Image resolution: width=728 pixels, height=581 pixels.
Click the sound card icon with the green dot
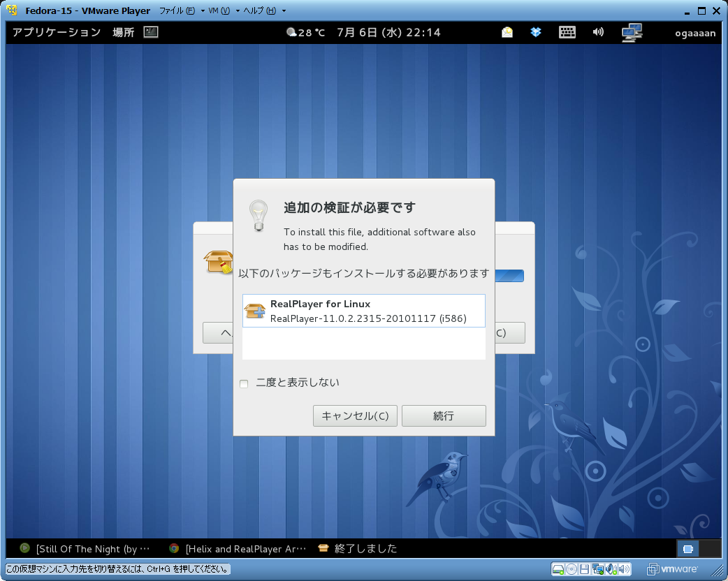[611, 569]
